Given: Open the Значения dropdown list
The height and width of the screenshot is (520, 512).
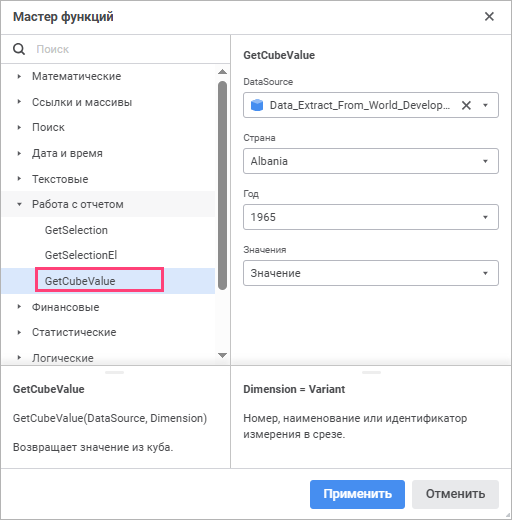Looking at the screenshot, I should (371, 273).
